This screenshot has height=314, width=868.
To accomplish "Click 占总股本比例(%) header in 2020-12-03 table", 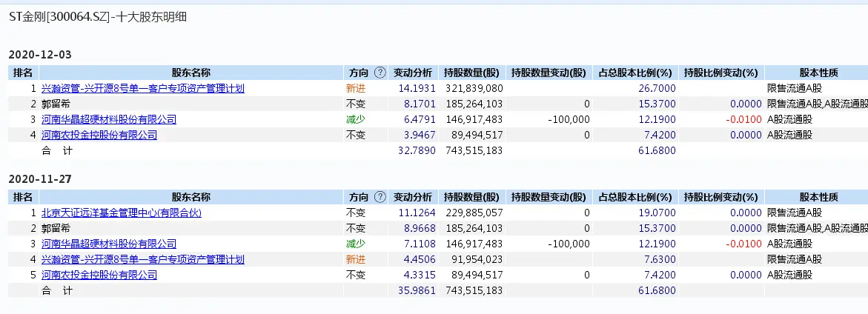I will point(635,73).
